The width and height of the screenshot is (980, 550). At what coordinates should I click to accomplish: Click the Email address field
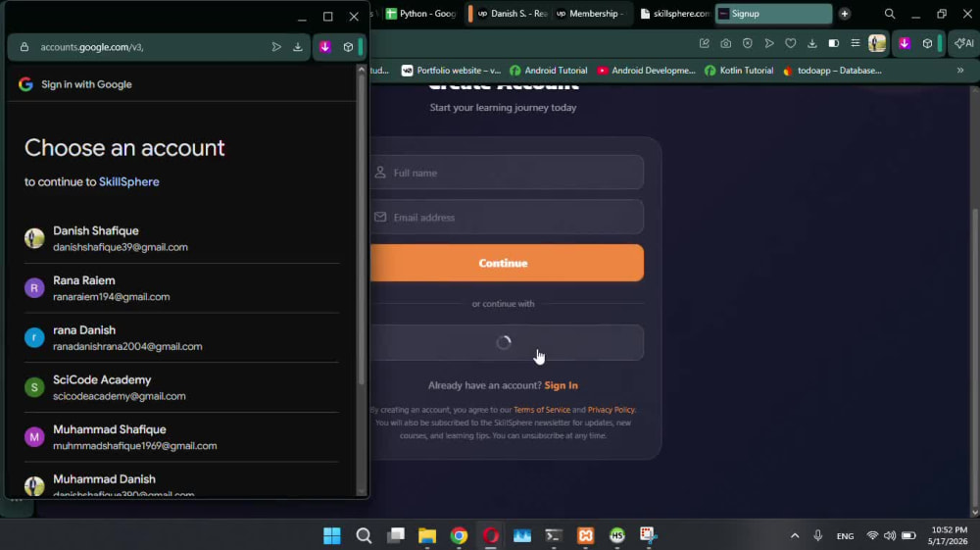507,217
